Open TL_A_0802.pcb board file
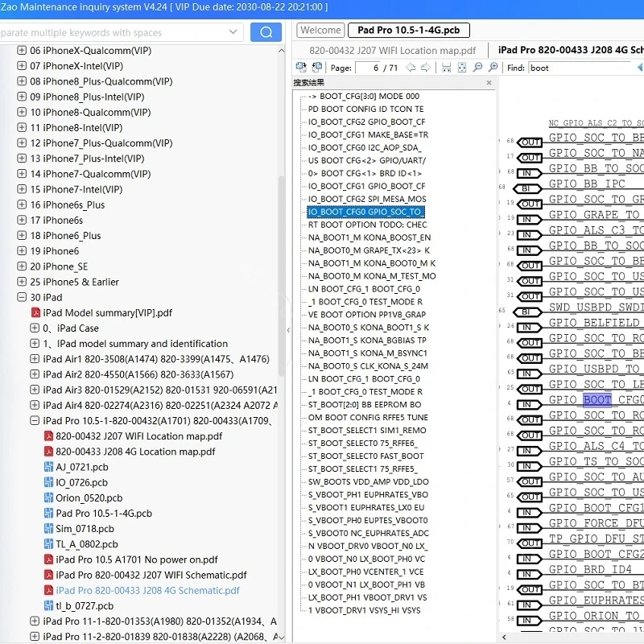The image size is (644, 644). tap(87, 544)
